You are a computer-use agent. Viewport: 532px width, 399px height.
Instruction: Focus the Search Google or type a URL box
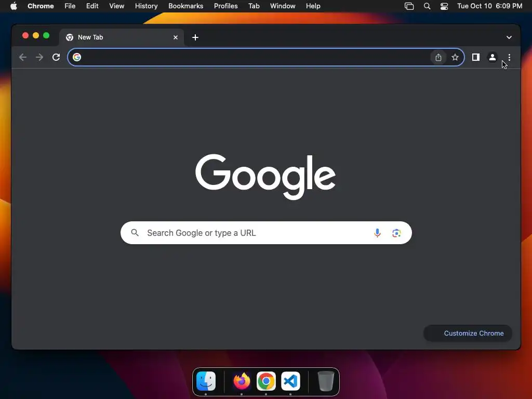(x=266, y=233)
